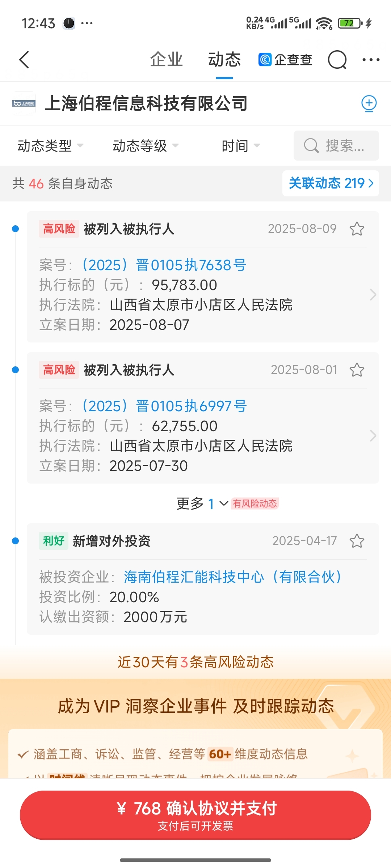Screen dimensions: 391x868
Task: Star the 2025-08-01 被执行人 record
Action: 357,370
